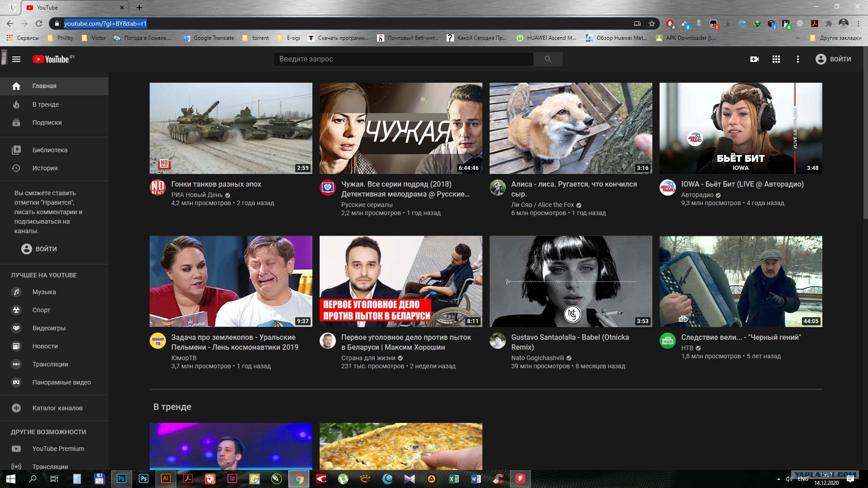Open title Первое уголовное дело против пыток

(406, 343)
